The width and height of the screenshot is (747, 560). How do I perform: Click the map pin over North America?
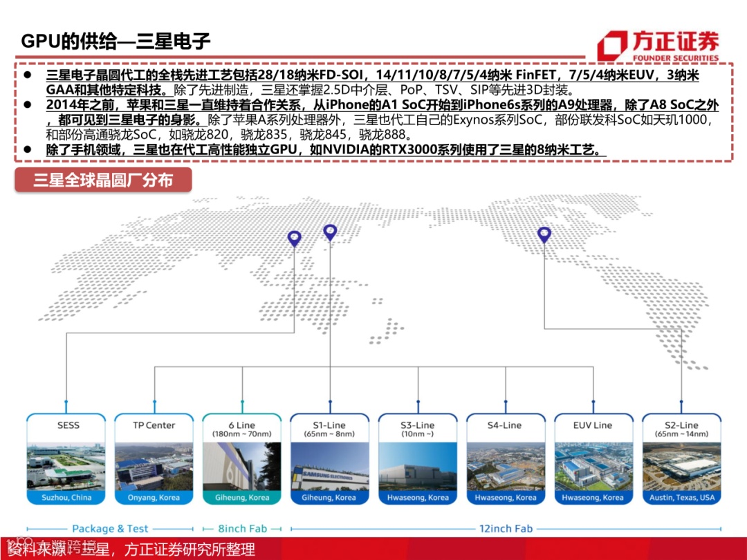click(544, 235)
